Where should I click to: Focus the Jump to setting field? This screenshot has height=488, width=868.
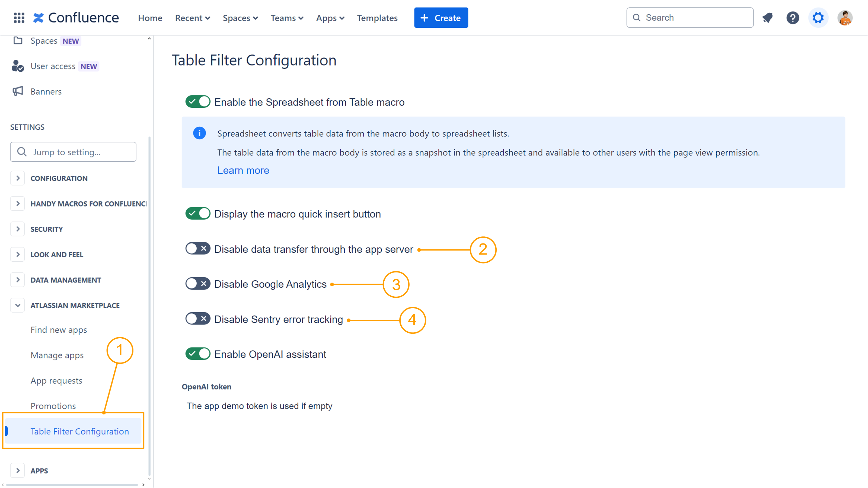point(73,152)
